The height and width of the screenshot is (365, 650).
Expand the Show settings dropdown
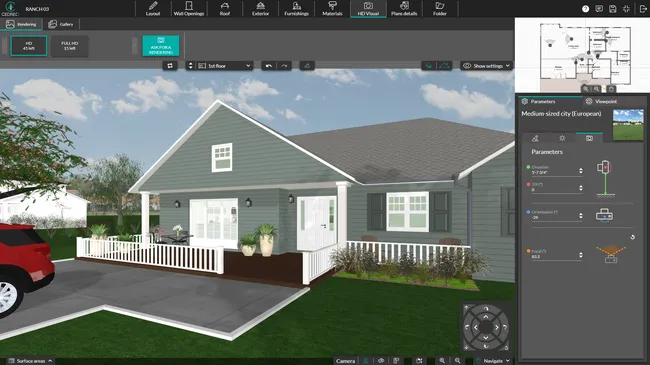[486, 66]
